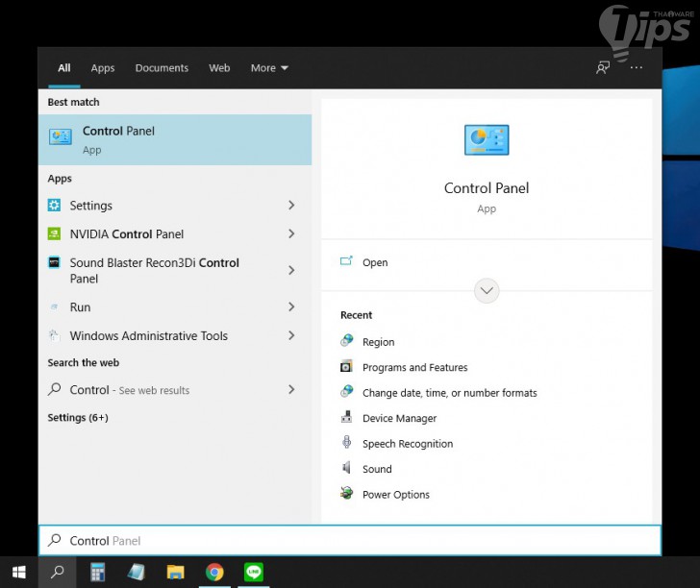
Task: Switch to the Web search tab
Action: [x=219, y=68]
